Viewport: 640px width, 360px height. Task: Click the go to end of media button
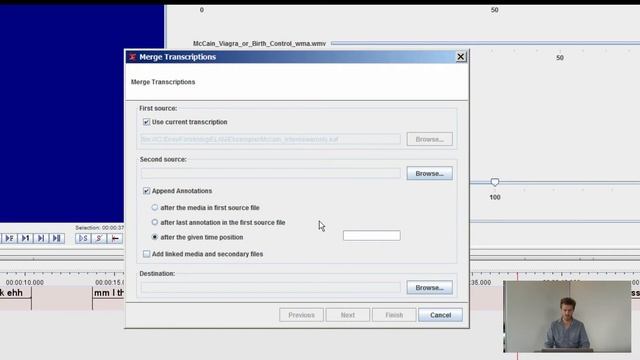[57, 238]
